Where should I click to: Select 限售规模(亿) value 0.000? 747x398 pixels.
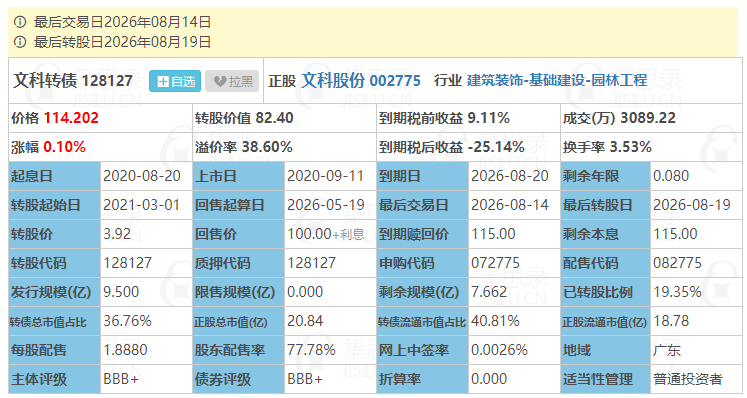(x=305, y=292)
